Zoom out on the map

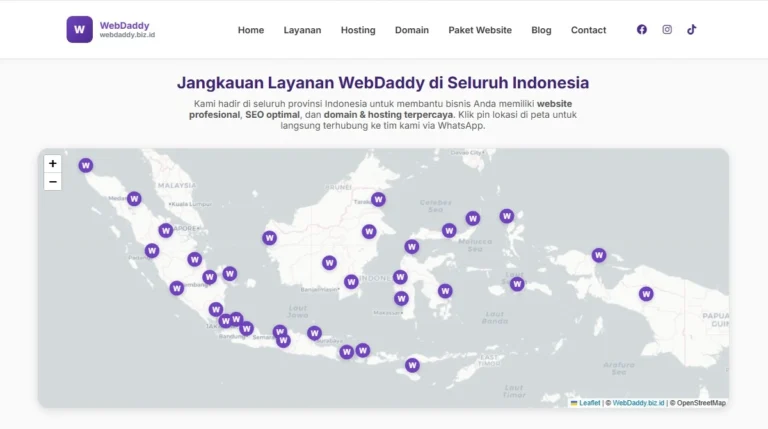click(53, 182)
